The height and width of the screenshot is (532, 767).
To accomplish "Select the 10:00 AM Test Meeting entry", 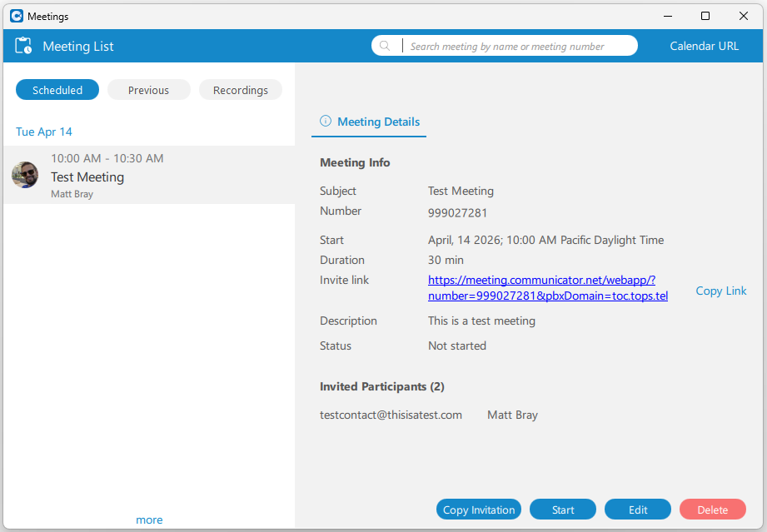I will tap(148, 176).
